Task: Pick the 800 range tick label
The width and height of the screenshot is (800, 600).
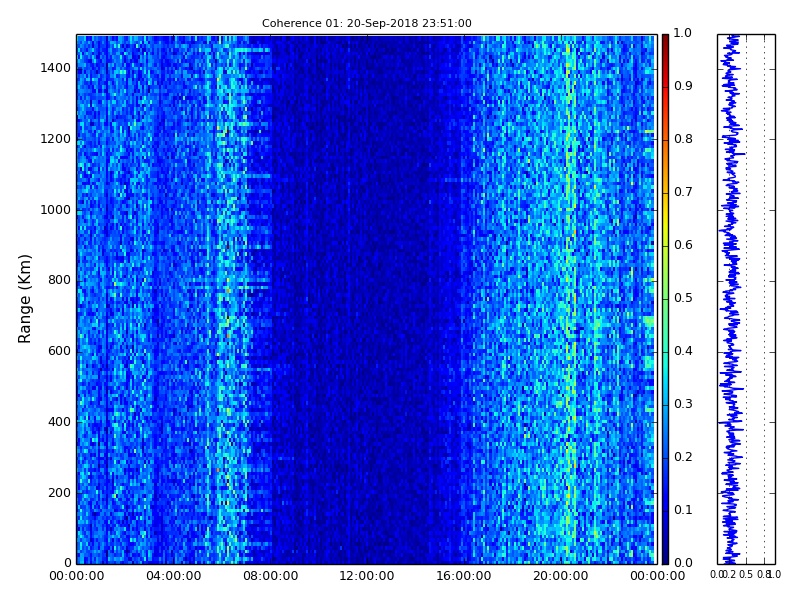Action: [59, 280]
